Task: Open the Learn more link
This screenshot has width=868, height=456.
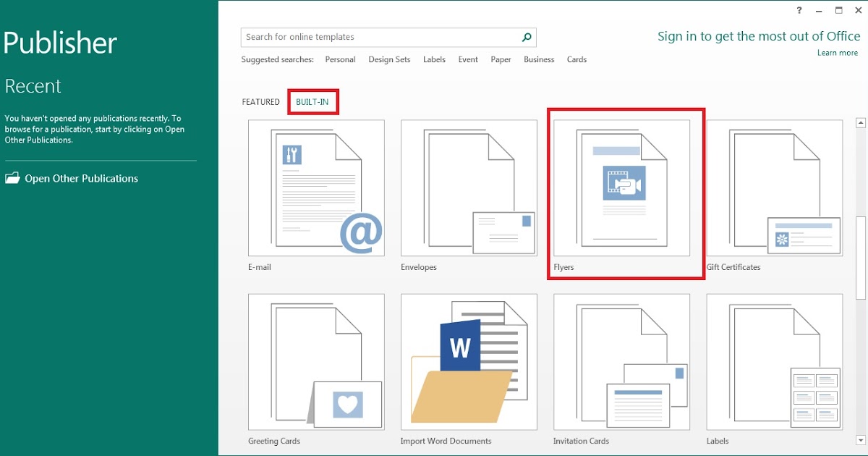Action: [x=838, y=53]
